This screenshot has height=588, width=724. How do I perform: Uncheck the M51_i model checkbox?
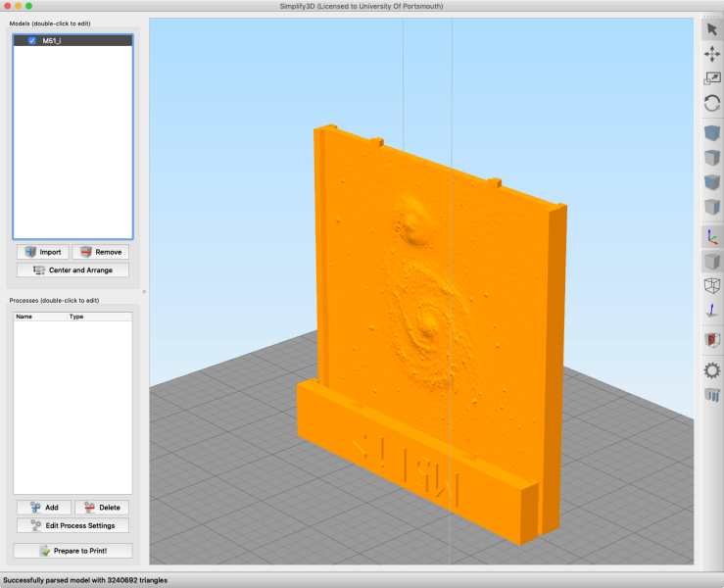click(32, 40)
